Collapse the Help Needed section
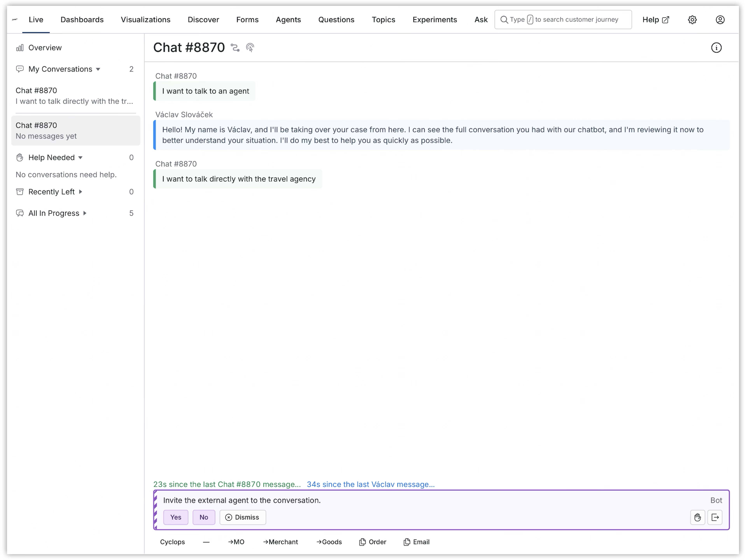This screenshot has height=560, width=746. [81, 157]
